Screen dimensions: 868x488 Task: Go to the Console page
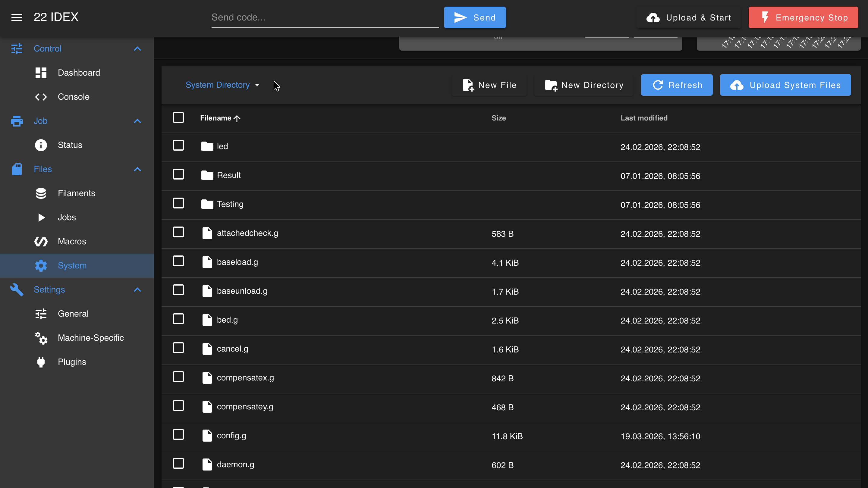tap(77, 97)
